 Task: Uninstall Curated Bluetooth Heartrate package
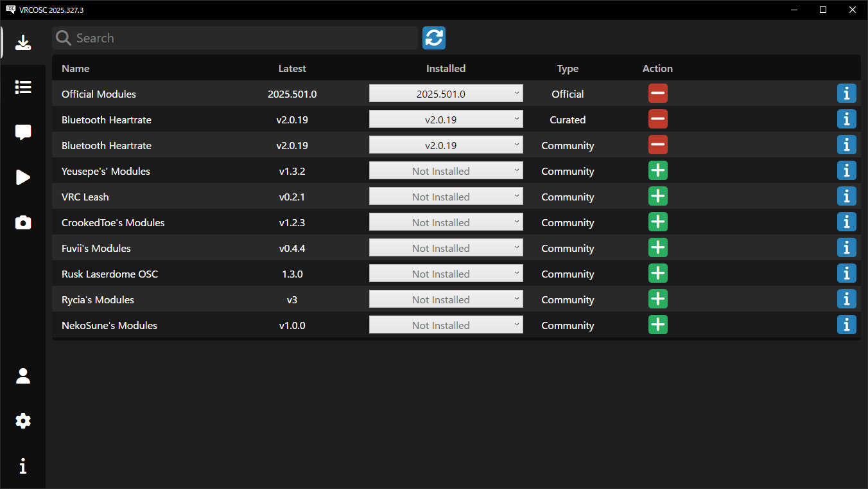coord(657,119)
